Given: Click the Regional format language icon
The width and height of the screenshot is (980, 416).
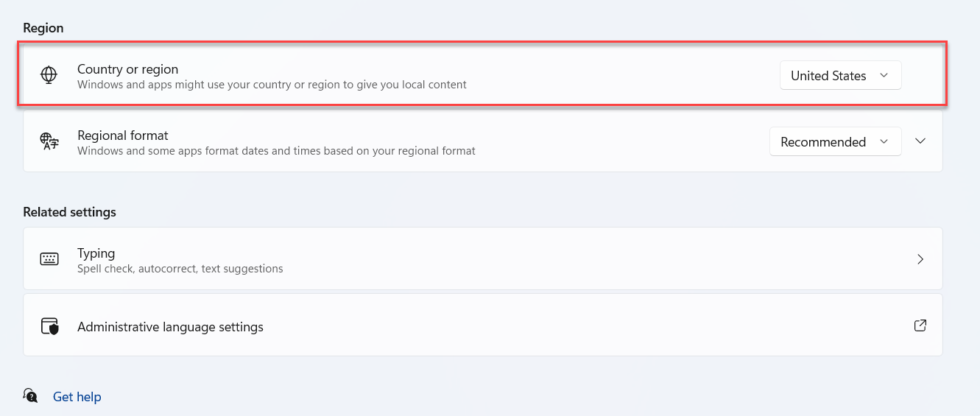Looking at the screenshot, I should pos(49,141).
